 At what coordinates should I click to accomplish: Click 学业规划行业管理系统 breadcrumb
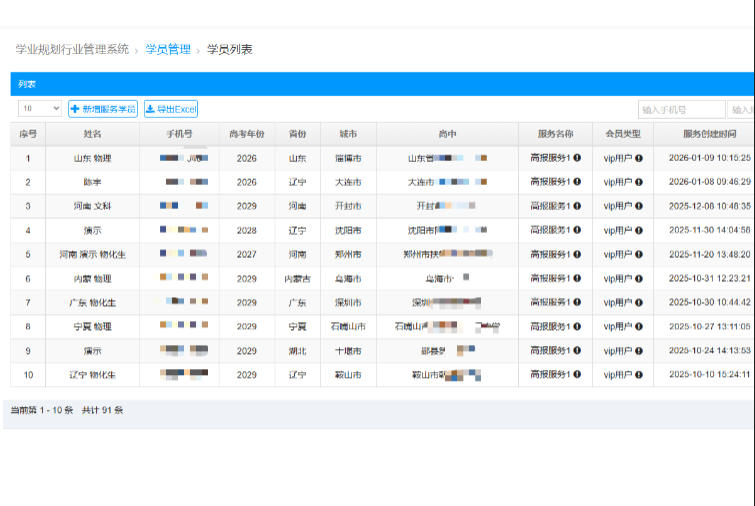[72, 49]
